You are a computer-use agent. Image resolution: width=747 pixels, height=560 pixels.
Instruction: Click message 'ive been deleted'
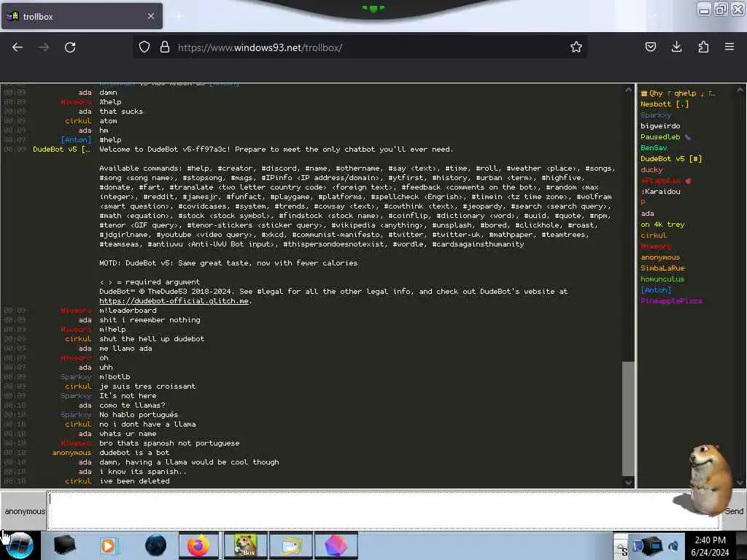pyautogui.click(x=134, y=481)
